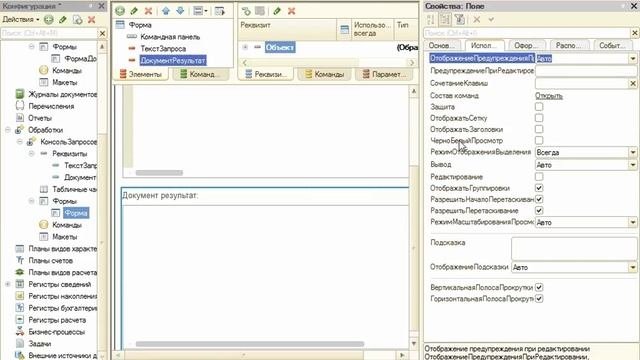Add a new requisite in the requisites toolbar

coord(246,11)
